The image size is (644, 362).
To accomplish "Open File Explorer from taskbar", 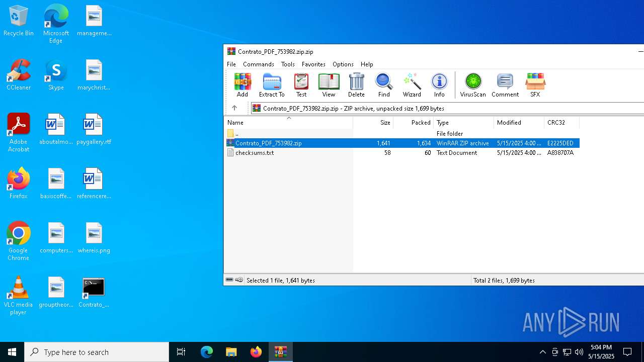I will pos(231,352).
